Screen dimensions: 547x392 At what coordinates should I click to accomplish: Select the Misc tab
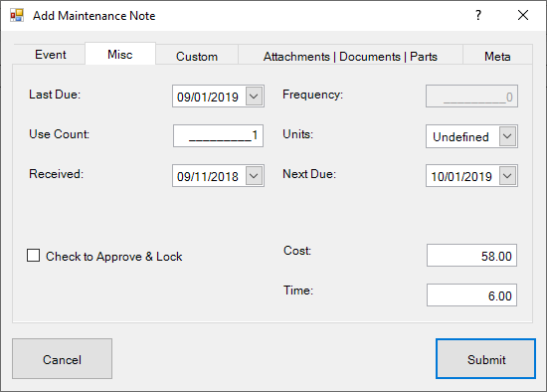(x=120, y=54)
